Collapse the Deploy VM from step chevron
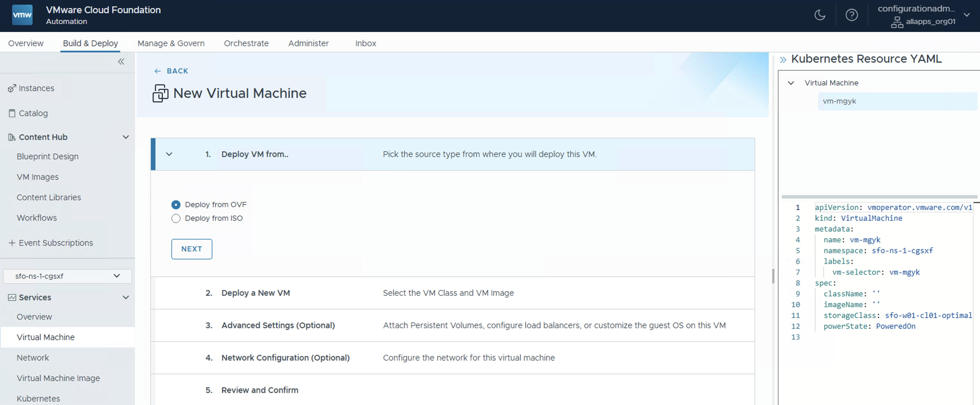This screenshot has height=405, width=980. click(169, 154)
